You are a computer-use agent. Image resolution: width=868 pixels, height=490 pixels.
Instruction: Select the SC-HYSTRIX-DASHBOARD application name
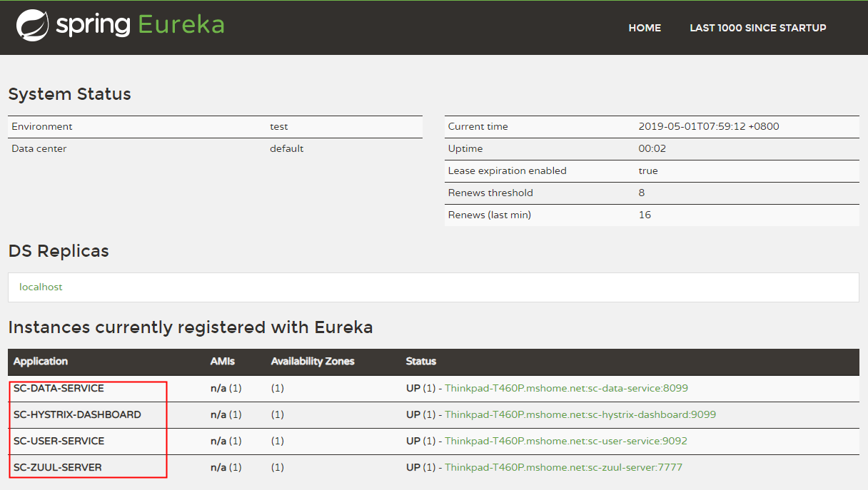[77, 414]
